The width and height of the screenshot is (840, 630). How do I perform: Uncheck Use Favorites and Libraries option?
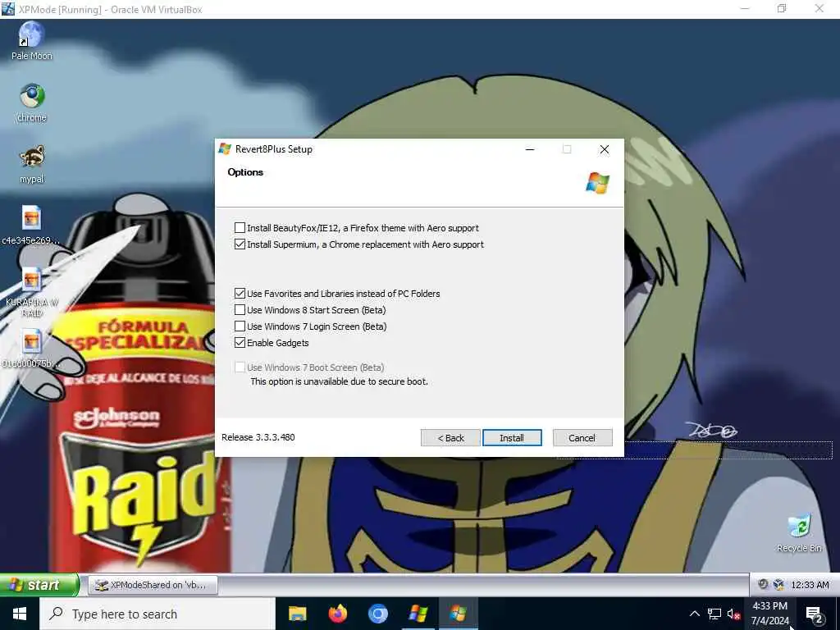[x=240, y=294]
